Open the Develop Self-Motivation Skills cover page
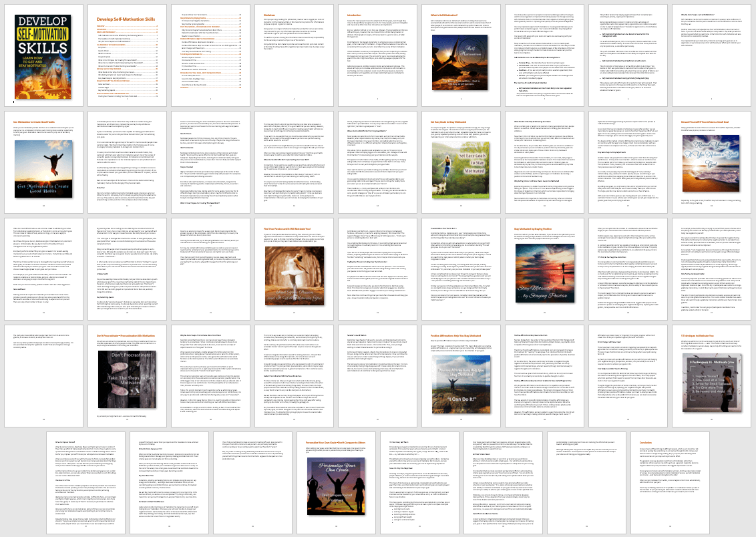Image resolution: width=756 pixels, height=537 pixels. click(x=43, y=56)
